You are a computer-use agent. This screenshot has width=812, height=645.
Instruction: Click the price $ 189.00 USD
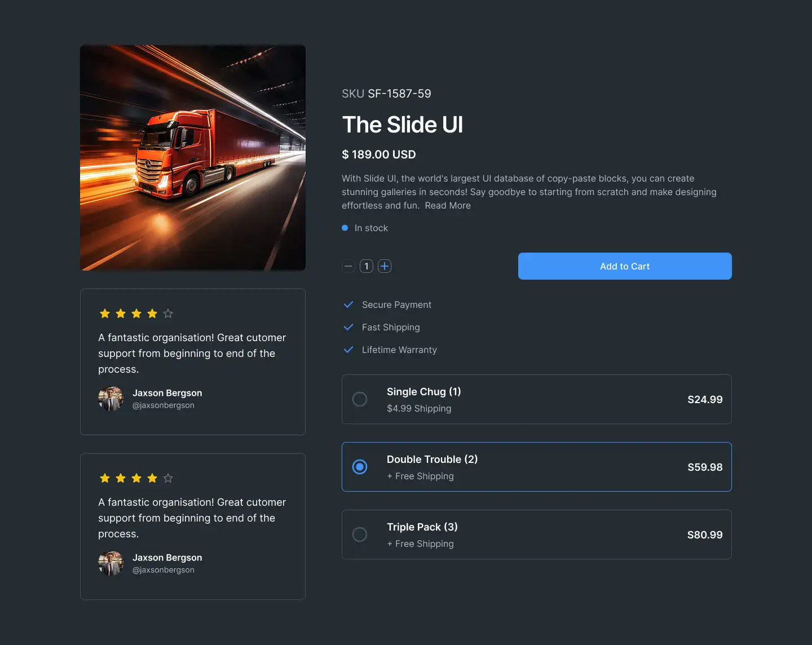[x=379, y=154]
